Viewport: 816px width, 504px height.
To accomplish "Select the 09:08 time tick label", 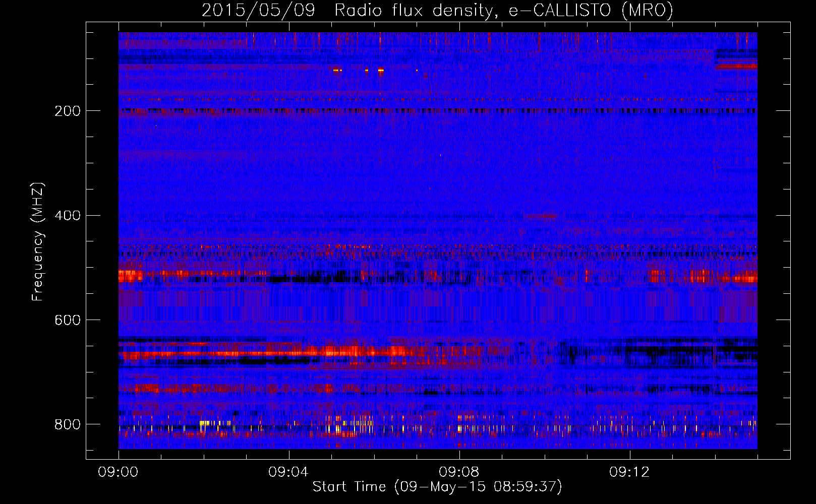I will click(459, 472).
